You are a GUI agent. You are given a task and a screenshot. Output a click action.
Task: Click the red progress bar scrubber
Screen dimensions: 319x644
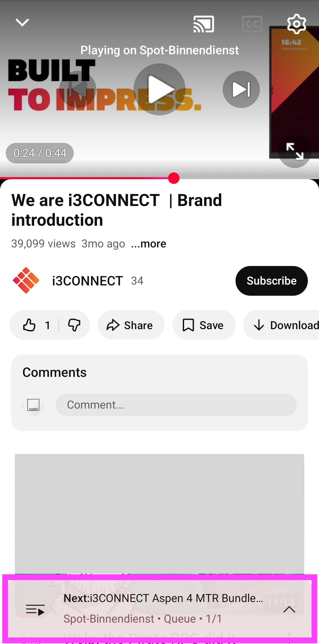pos(174,178)
